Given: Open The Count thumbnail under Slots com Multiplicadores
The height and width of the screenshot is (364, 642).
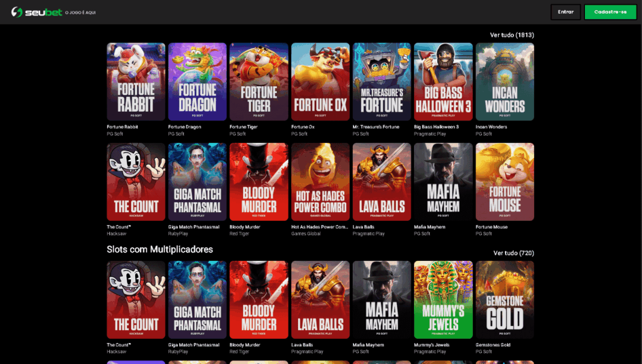Looking at the screenshot, I should point(136,300).
